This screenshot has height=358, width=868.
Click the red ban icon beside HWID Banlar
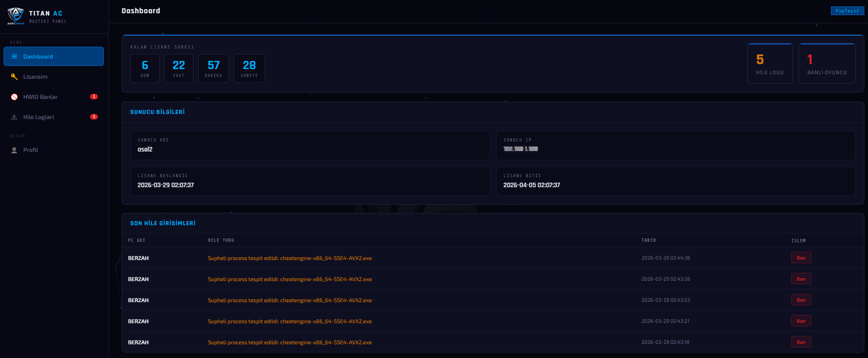point(14,97)
